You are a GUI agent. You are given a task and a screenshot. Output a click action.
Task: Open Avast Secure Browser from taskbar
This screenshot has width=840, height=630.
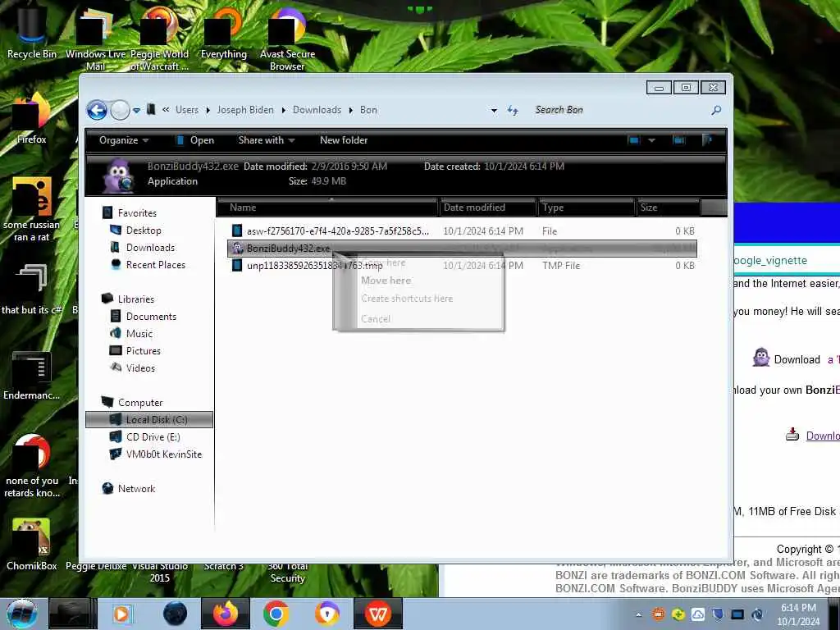point(327,614)
